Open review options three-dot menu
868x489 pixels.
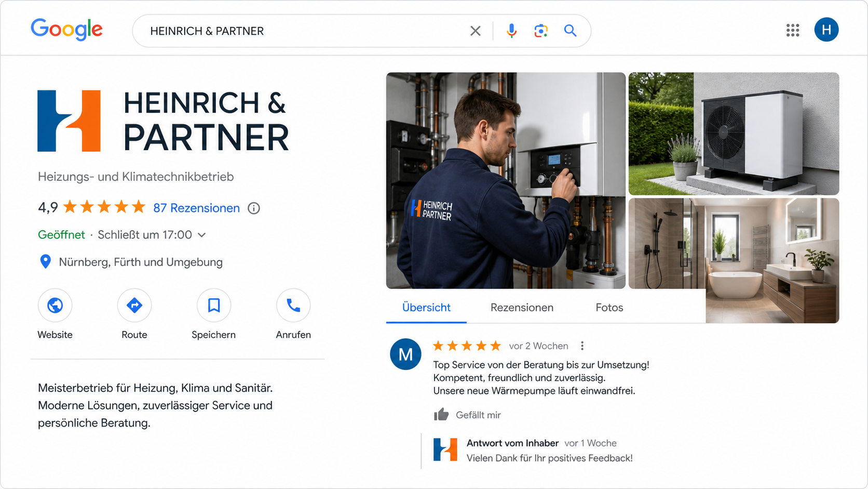[582, 346]
